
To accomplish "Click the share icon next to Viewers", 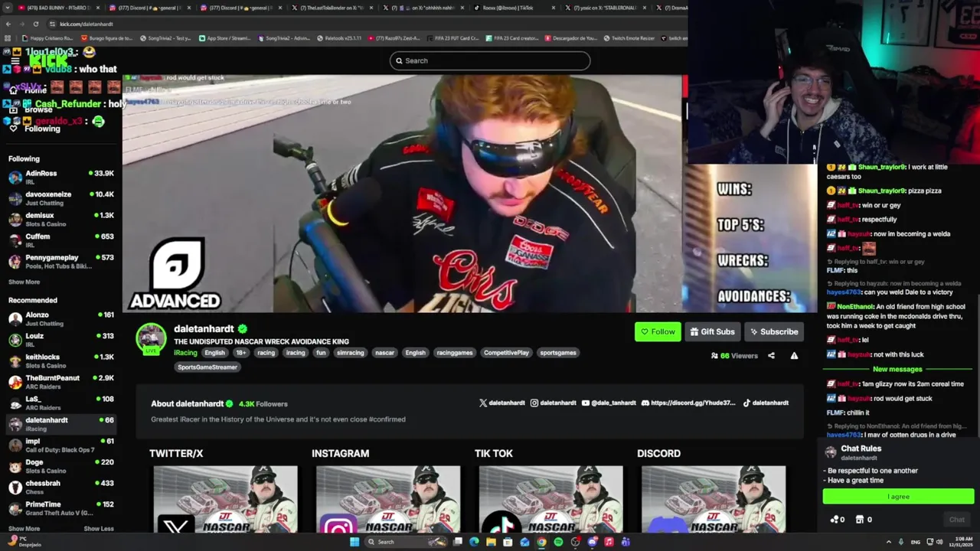I will 771,356.
